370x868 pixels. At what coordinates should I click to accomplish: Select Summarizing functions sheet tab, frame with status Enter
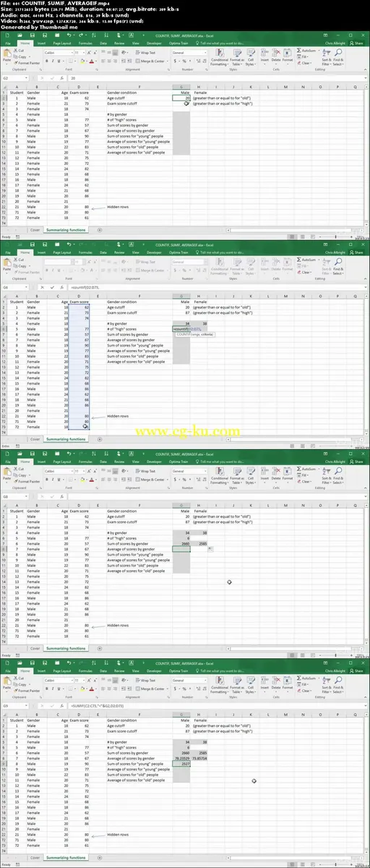click(x=66, y=438)
